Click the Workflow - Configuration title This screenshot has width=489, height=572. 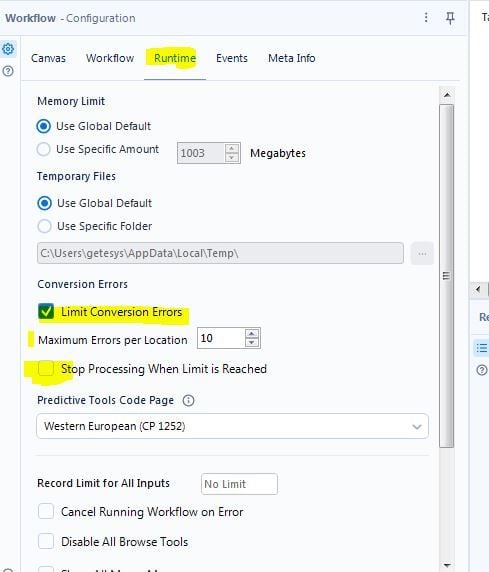click(70, 18)
